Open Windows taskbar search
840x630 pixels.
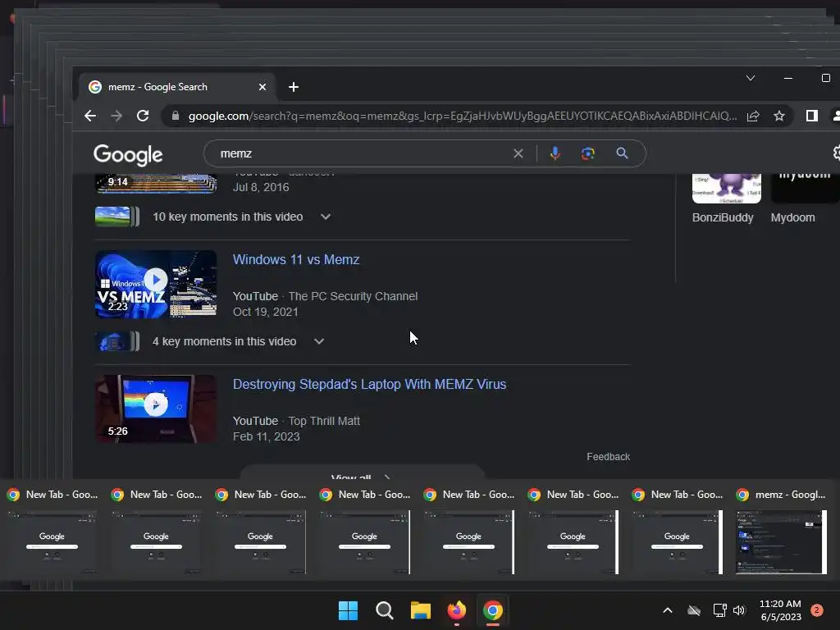point(385,610)
